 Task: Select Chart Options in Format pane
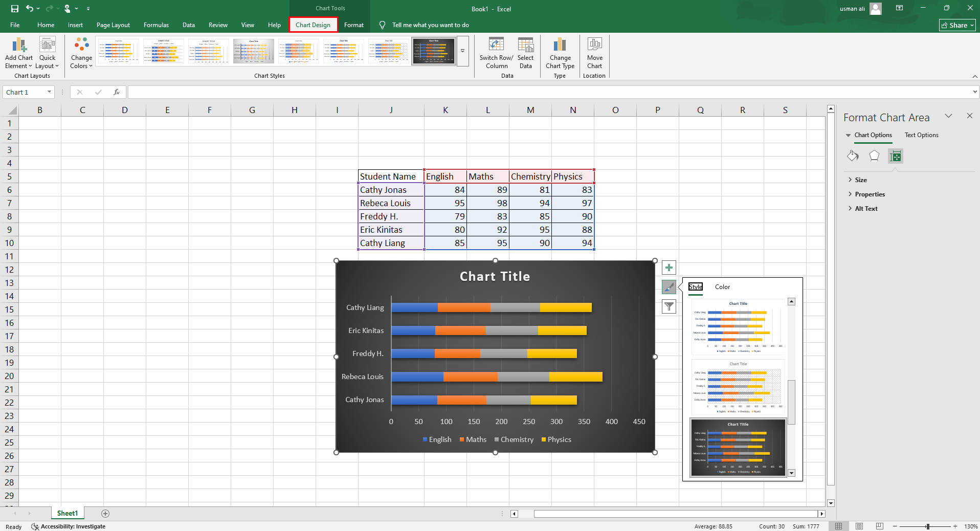[x=873, y=135]
